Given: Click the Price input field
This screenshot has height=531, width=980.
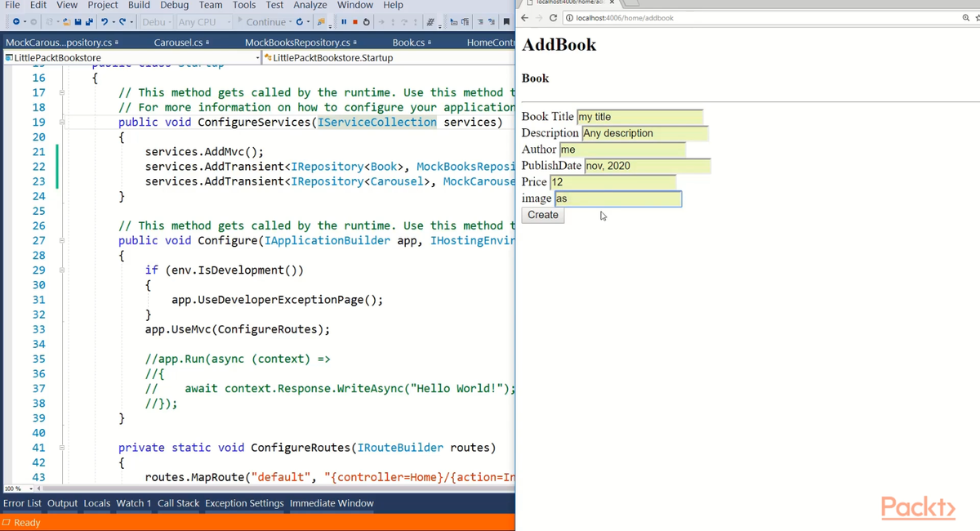Looking at the screenshot, I should tap(613, 182).
